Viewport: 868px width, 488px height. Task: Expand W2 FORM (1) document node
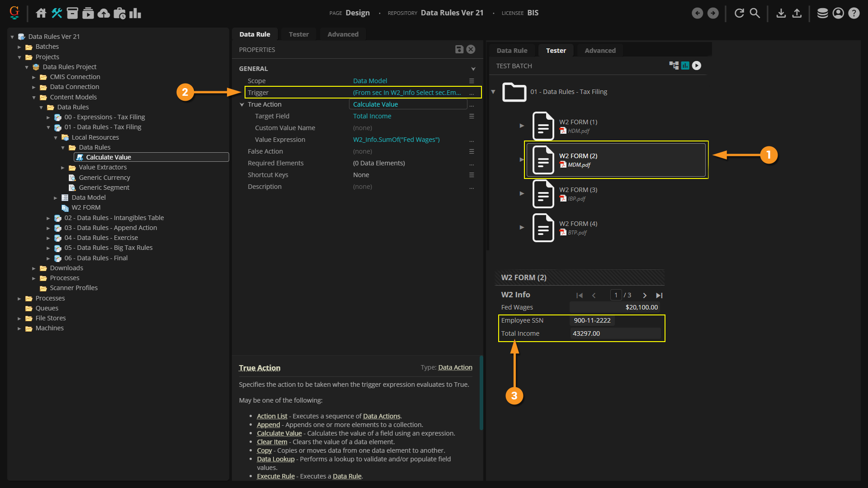coord(522,126)
